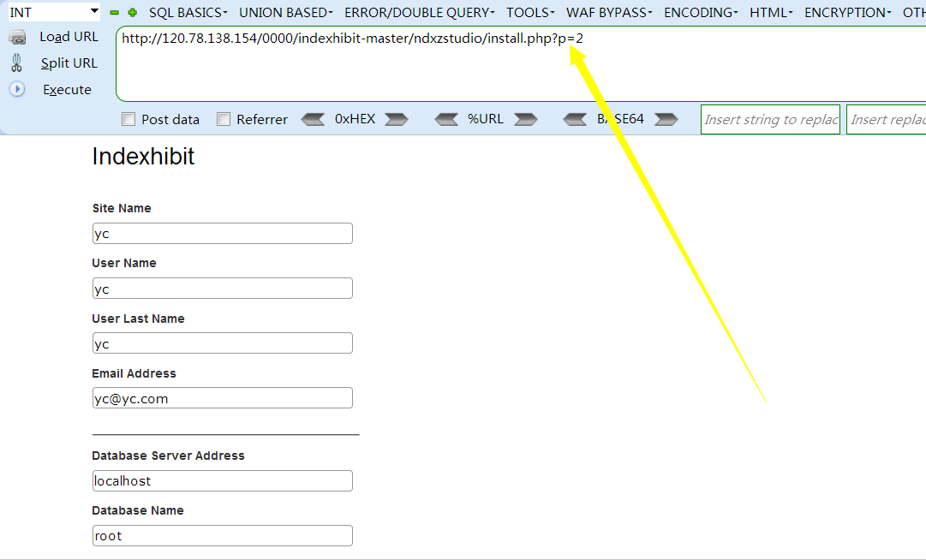
Task: Click the right arrow beside %URL
Action: coord(525,119)
